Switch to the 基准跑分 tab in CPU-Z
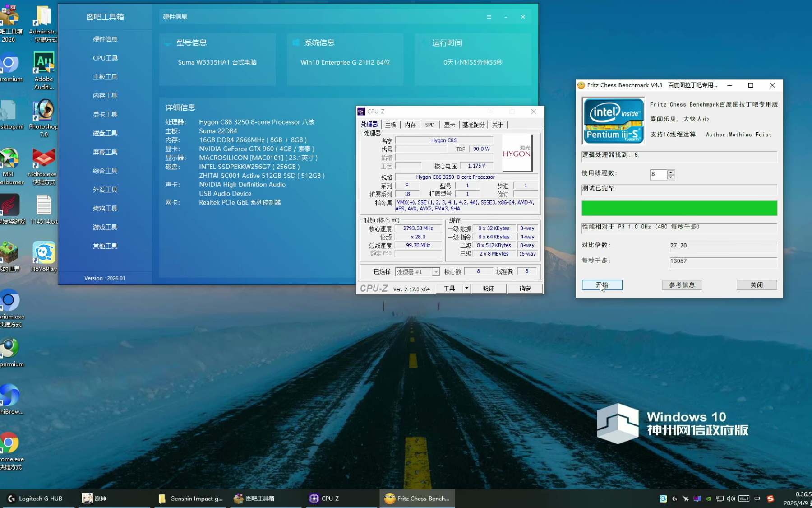 point(473,125)
